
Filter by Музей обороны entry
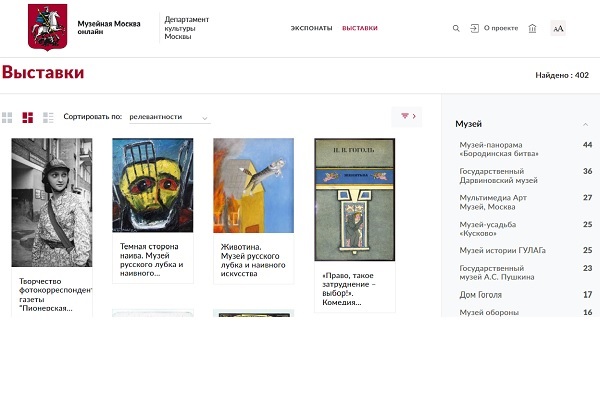pyautogui.click(x=489, y=312)
